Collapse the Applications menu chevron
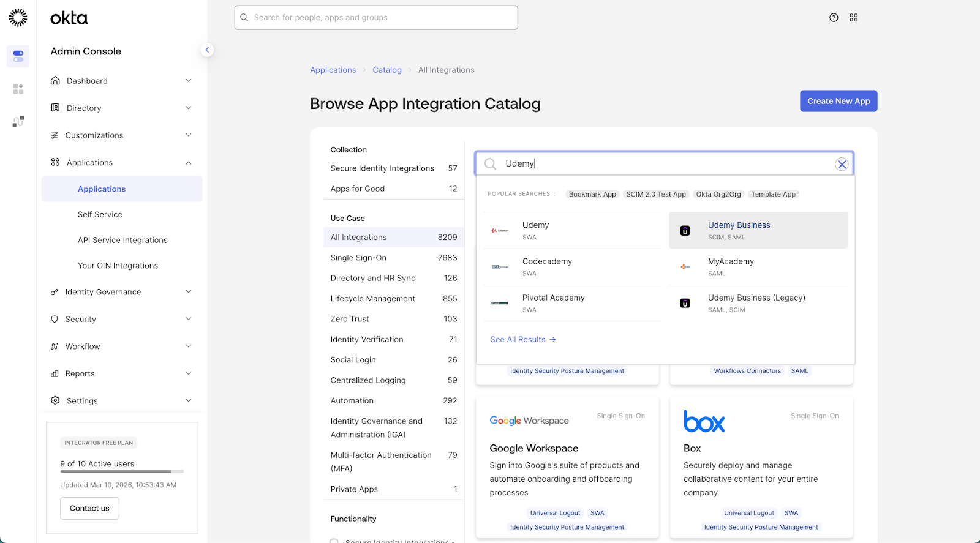980x543 pixels. coord(189,163)
